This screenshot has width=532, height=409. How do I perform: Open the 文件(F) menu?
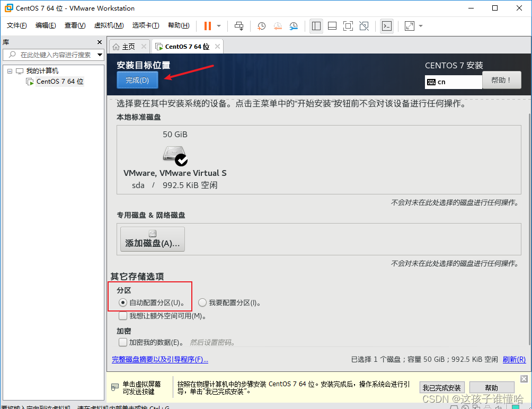click(x=16, y=25)
